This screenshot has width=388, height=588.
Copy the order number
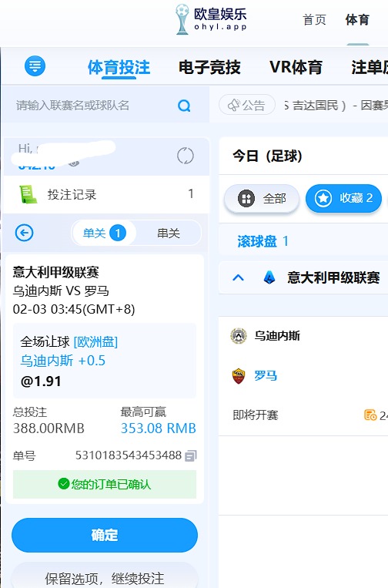pyautogui.click(x=191, y=455)
